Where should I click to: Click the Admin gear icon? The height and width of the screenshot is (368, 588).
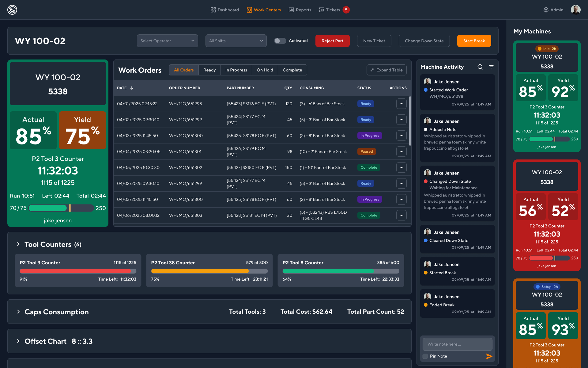[546, 10]
